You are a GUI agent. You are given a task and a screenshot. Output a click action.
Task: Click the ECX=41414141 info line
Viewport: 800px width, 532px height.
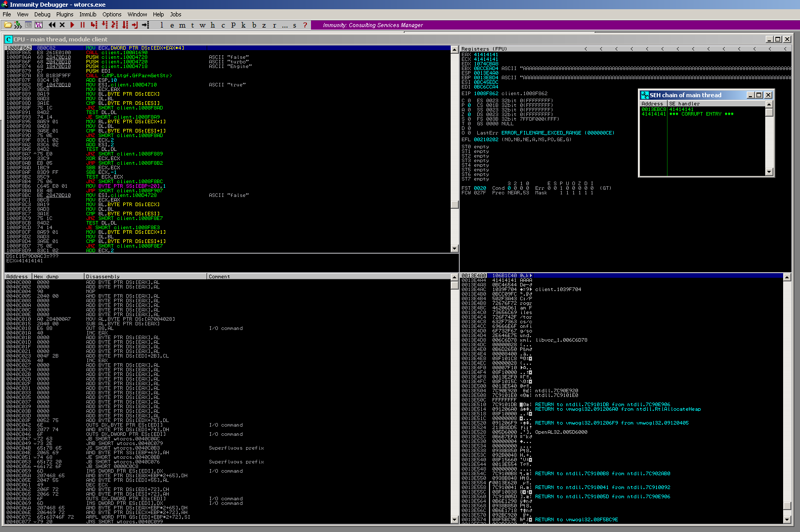pos(25,261)
